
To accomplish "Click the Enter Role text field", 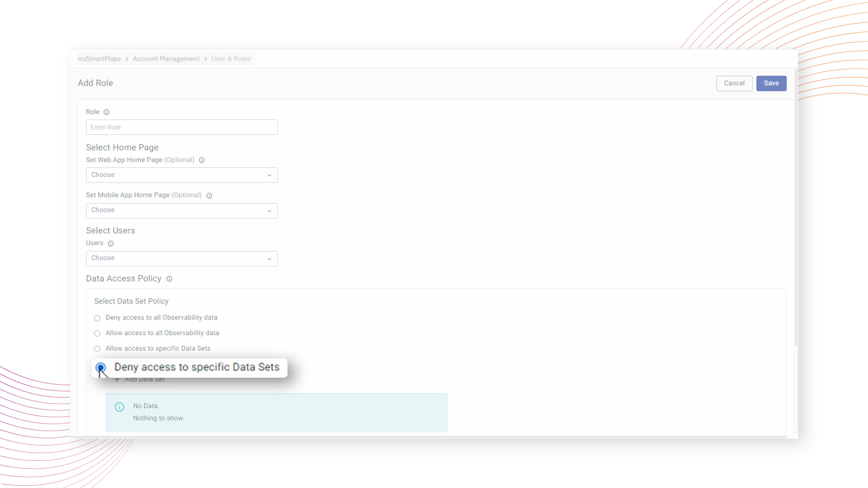I will click(182, 127).
